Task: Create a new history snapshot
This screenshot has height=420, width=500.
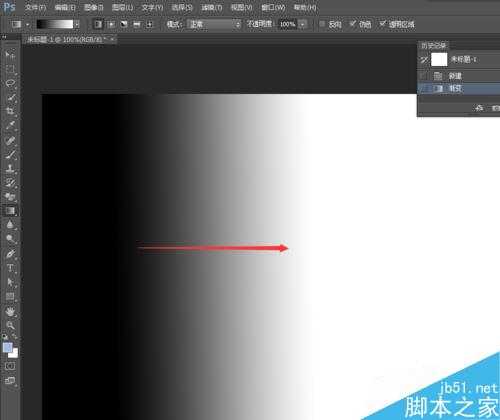Action: [496, 108]
